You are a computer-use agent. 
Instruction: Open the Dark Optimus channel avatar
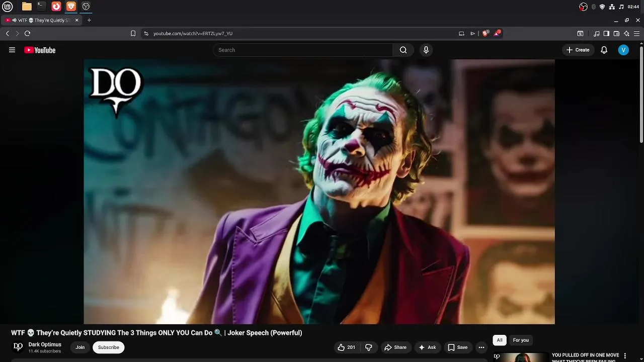tap(18, 347)
